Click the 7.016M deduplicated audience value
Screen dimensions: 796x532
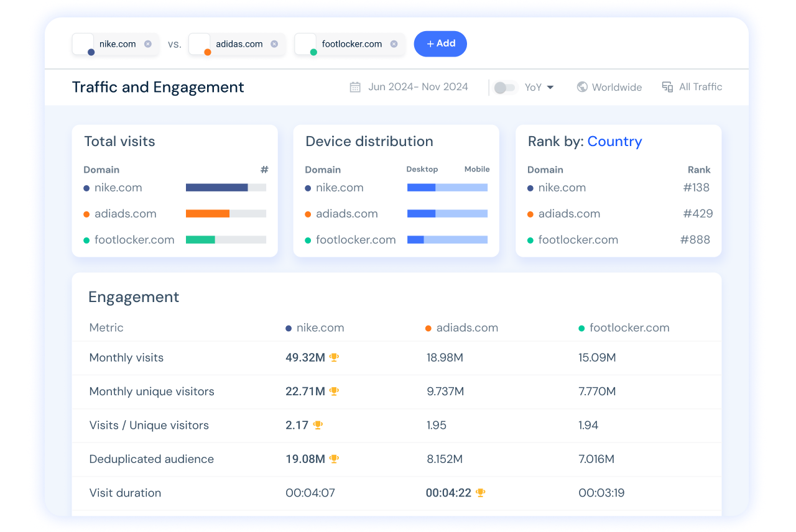[x=596, y=459]
